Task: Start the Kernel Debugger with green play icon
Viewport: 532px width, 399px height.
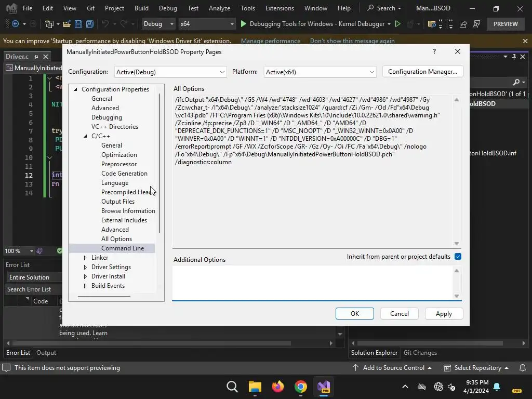Action: pyautogui.click(x=243, y=24)
